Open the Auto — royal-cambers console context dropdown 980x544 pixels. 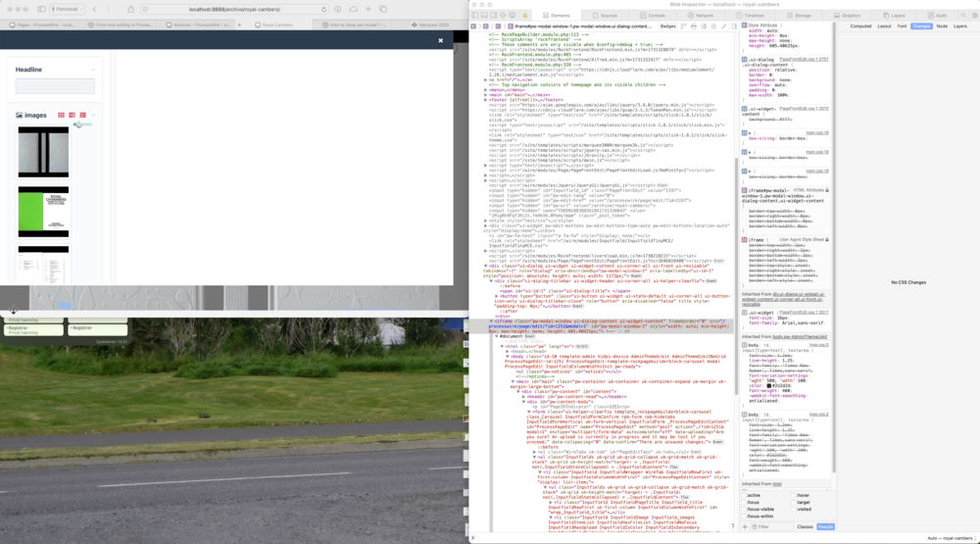[951, 538]
